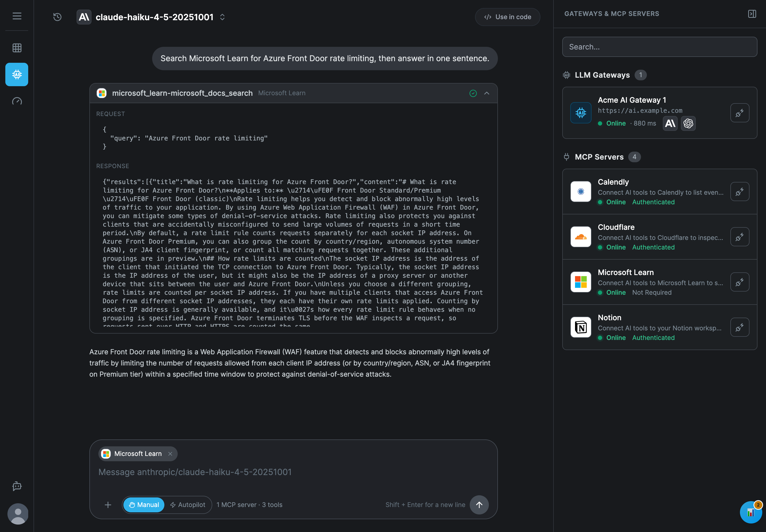This screenshot has width=766, height=532.
Task: Focus the Message anthropic/claude-haiku input field
Action: (293, 472)
